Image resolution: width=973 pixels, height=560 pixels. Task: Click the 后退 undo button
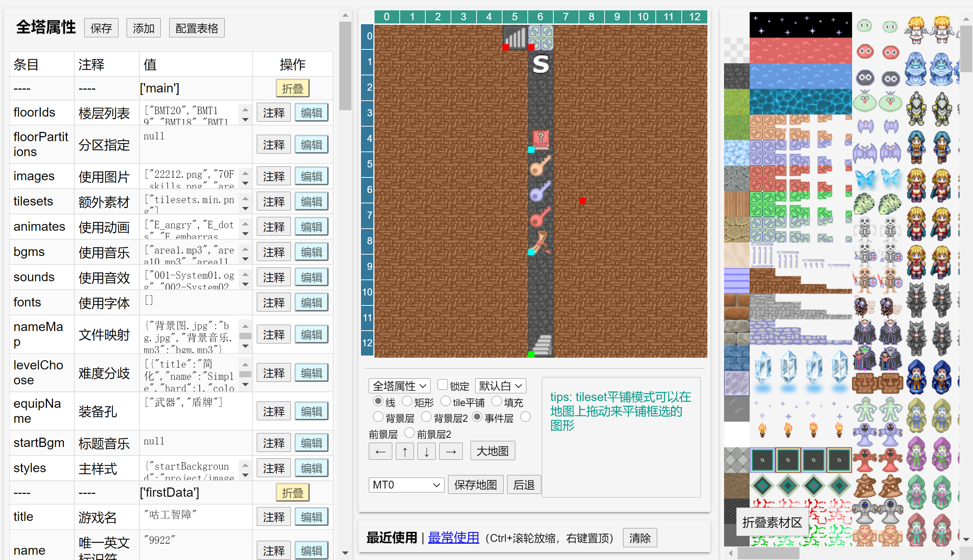[x=524, y=485]
